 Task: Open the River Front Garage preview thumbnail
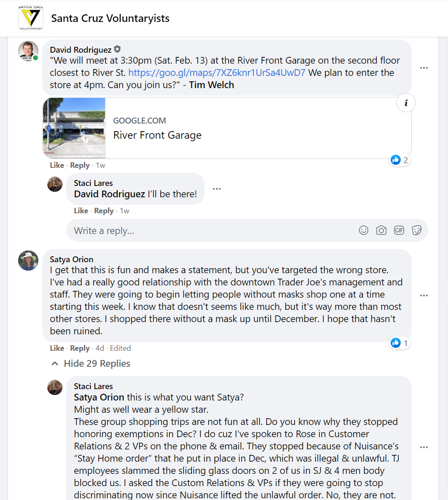coord(74,128)
